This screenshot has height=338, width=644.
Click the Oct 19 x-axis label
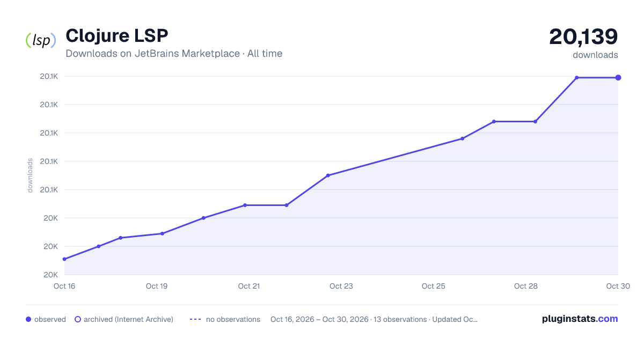click(157, 286)
